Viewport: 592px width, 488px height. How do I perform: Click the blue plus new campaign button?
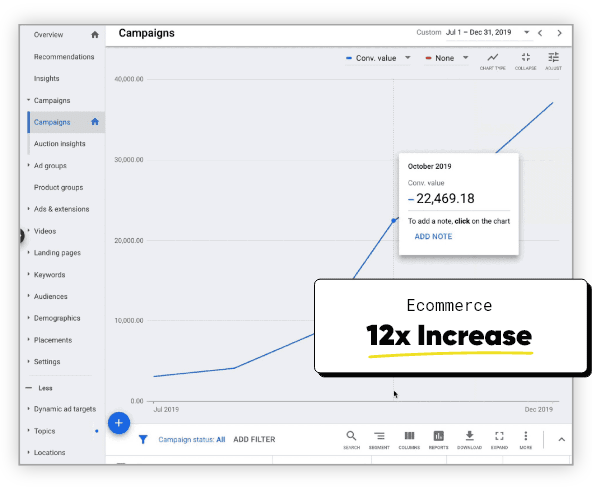point(119,423)
